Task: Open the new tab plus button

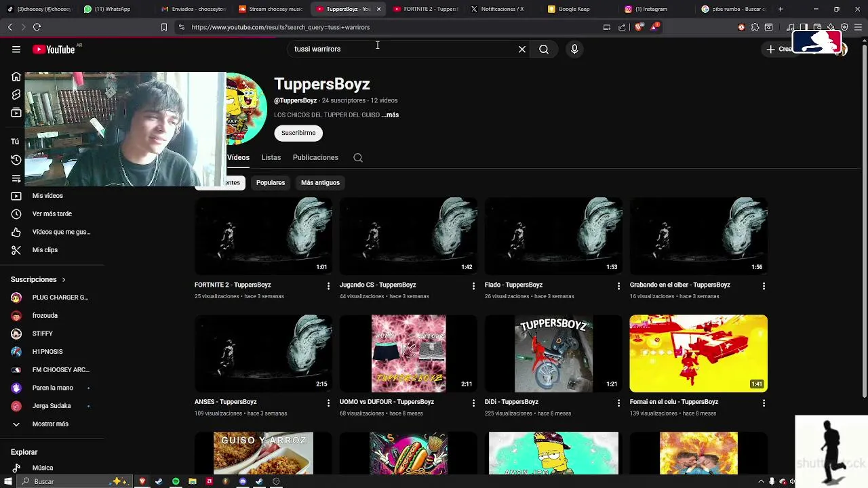Action: click(x=781, y=9)
